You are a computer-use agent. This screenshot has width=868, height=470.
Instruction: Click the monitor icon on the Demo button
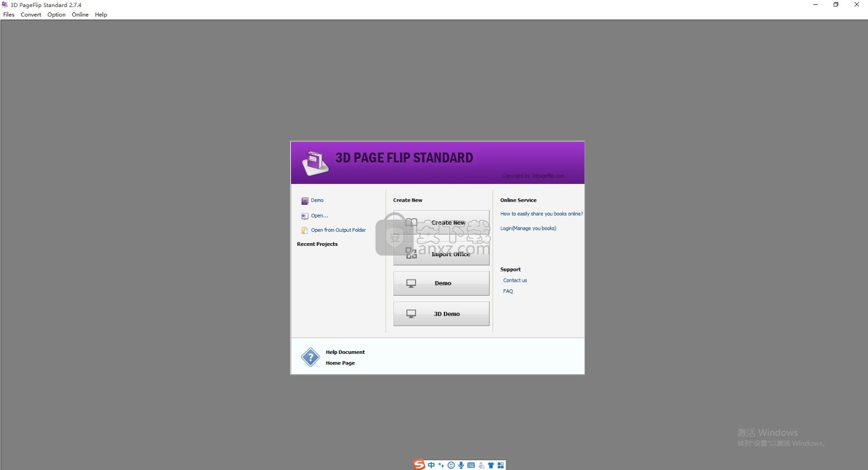coord(411,283)
